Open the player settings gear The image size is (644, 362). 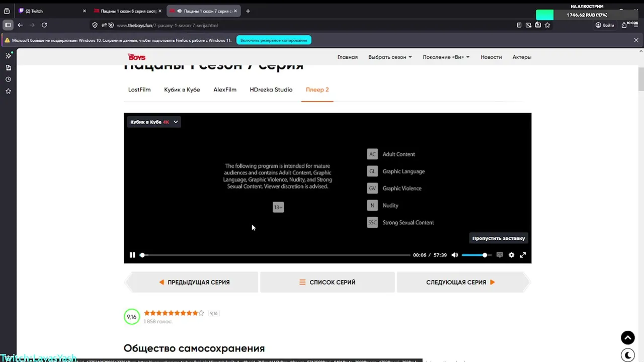coord(511,255)
